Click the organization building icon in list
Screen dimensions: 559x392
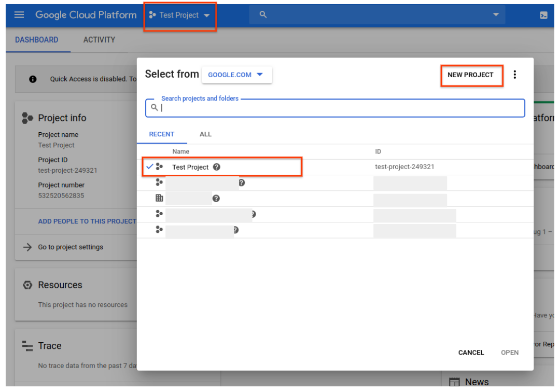159,198
